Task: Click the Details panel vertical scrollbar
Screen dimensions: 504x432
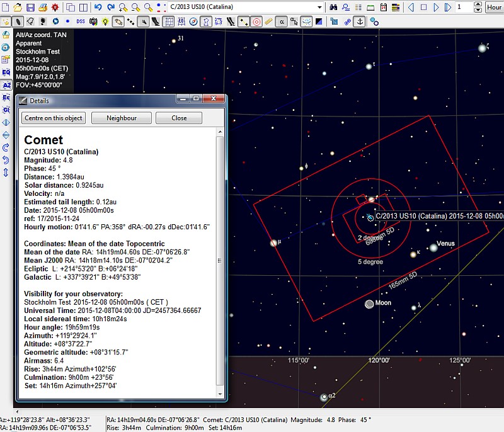Action: (x=219, y=252)
